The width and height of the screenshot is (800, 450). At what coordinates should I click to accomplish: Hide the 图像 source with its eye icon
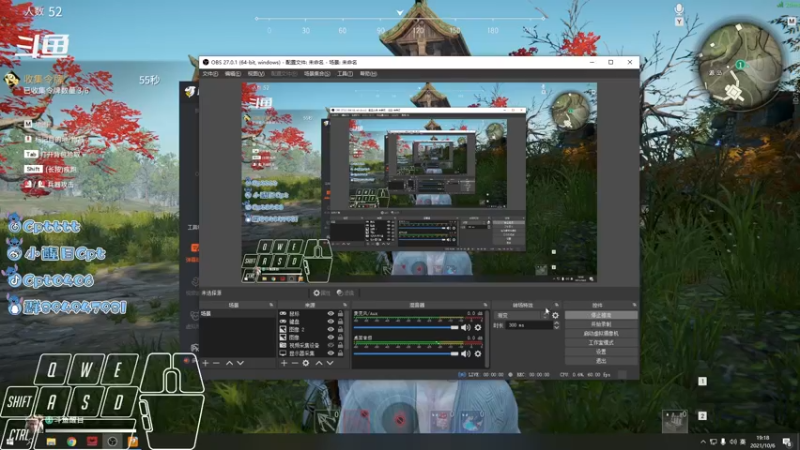331,337
